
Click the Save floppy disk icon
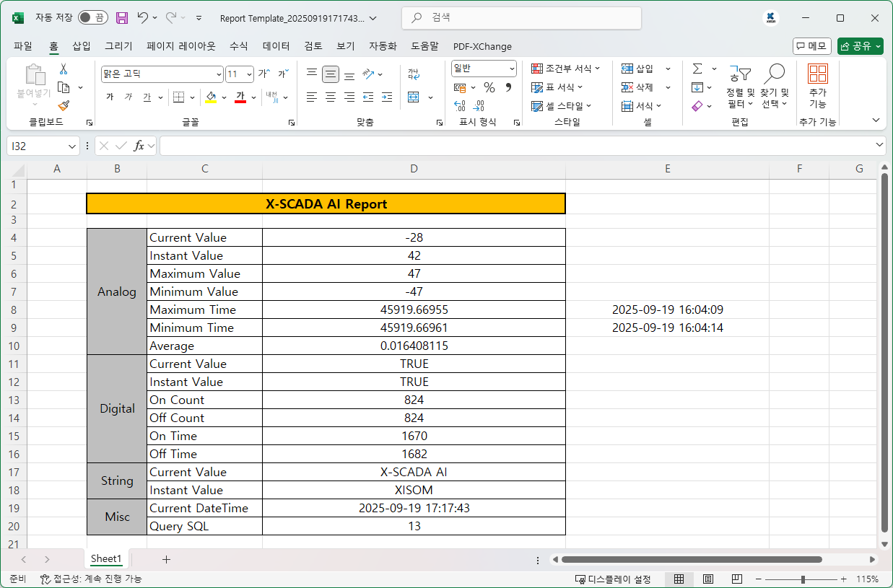point(122,18)
